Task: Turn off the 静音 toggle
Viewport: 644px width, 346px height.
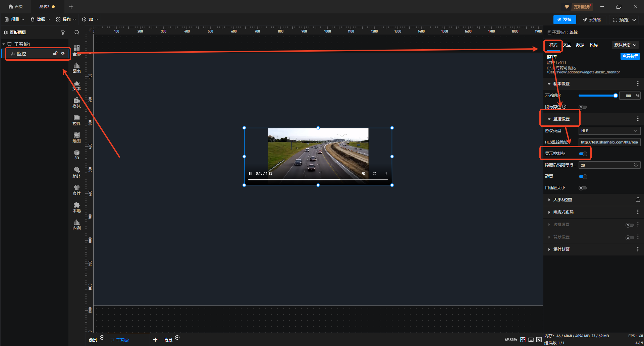Action: point(583,177)
